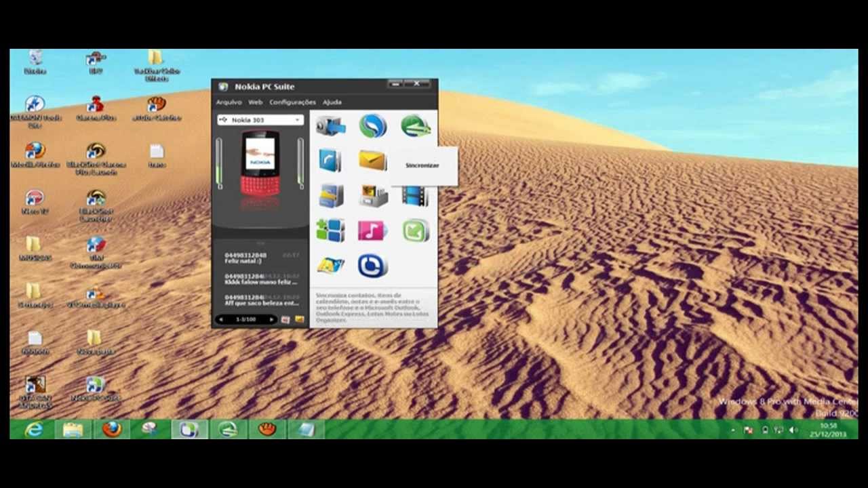Go to next messages with right pager arrow

(272, 319)
